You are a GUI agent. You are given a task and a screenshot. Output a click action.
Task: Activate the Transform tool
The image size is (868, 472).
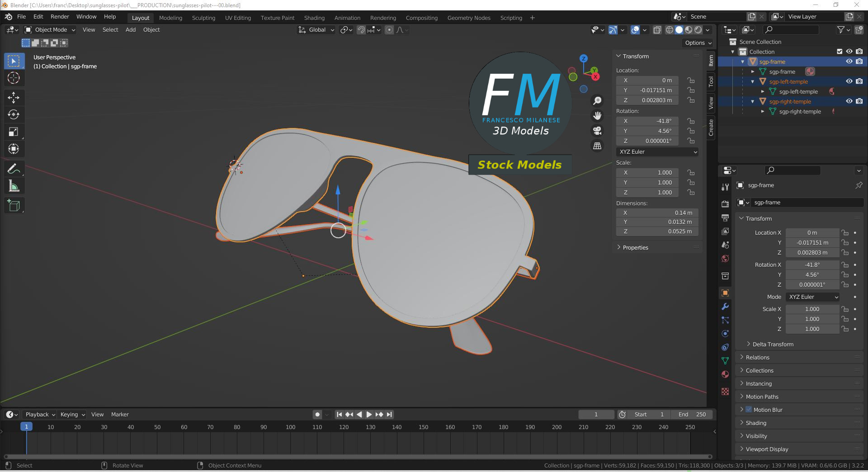pyautogui.click(x=14, y=149)
